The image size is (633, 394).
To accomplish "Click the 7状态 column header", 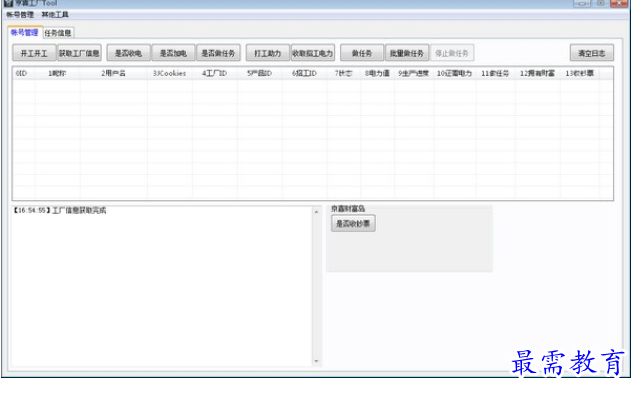I will (343, 73).
